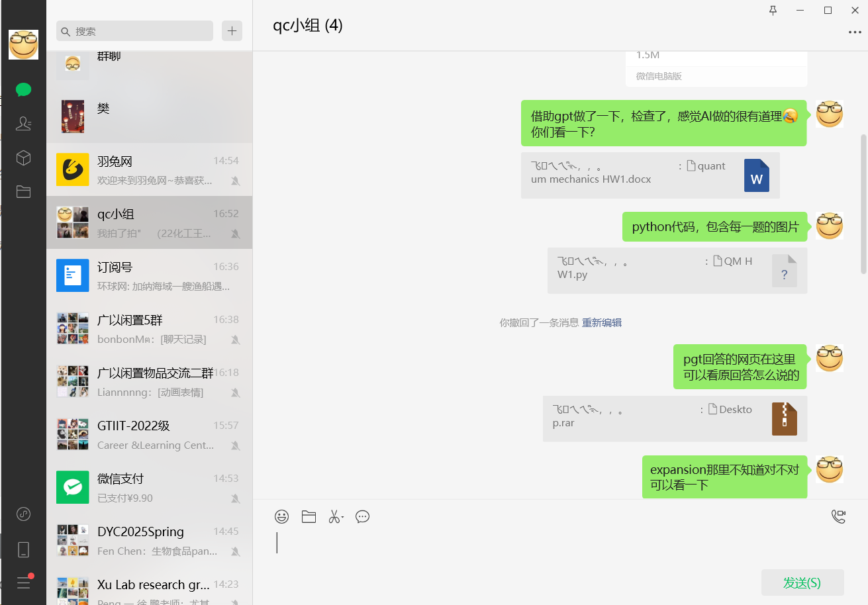Start a voice or video call
The height and width of the screenshot is (605, 868).
tap(838, 517)
